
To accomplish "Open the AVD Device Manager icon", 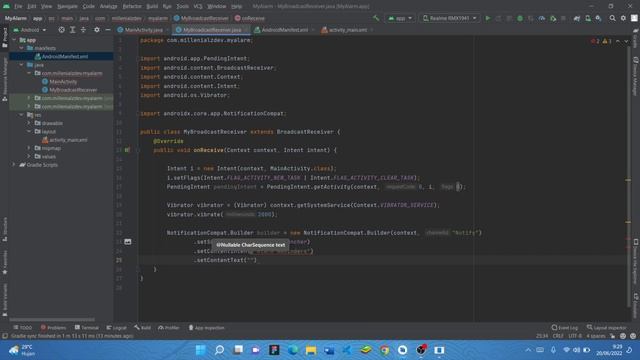I will 588,18.
